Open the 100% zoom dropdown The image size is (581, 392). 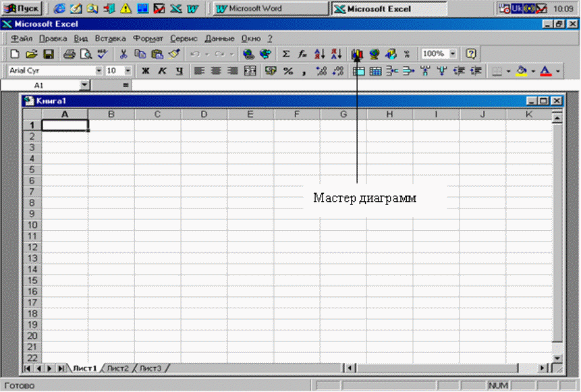453,54
